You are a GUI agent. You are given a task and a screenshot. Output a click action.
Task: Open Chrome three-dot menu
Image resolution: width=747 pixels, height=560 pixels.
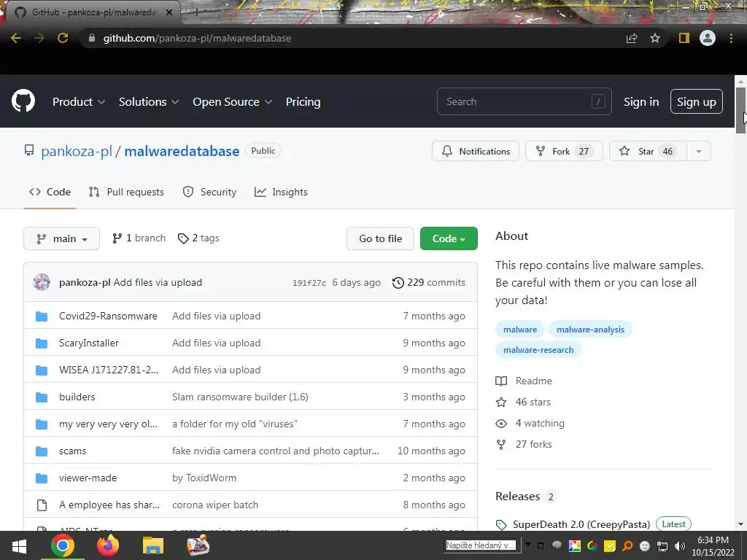[x=731, y=38]
